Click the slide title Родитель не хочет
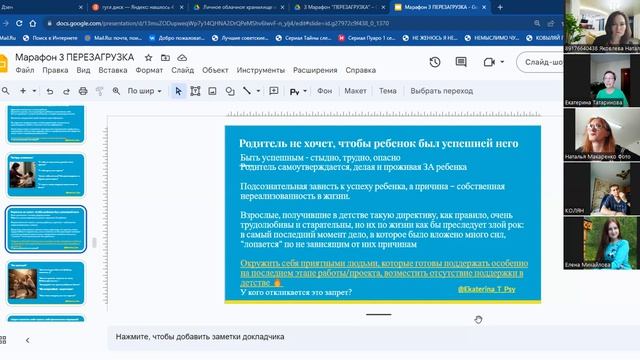This screenshot has height=360, width=640. tap(378, 143)
